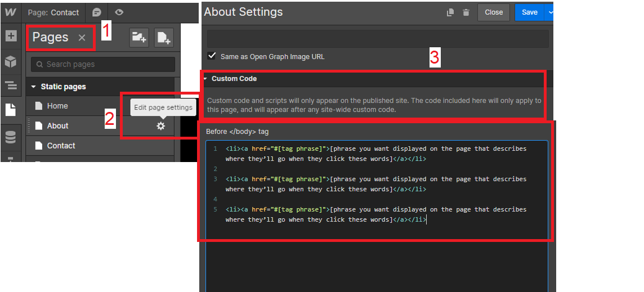Collapse the Custom Code section
644x292 pixels.
click(205, 78)
